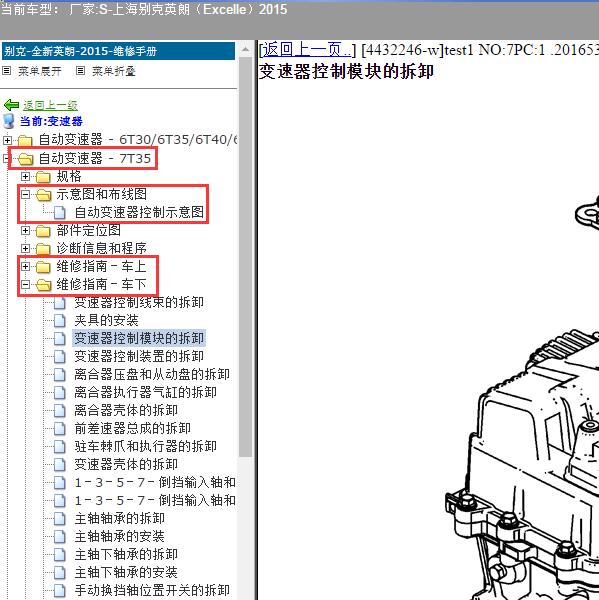599x600 pixels.
Task: Click document icon of 离合器壳体的拆卸
Action: (60, 410)
